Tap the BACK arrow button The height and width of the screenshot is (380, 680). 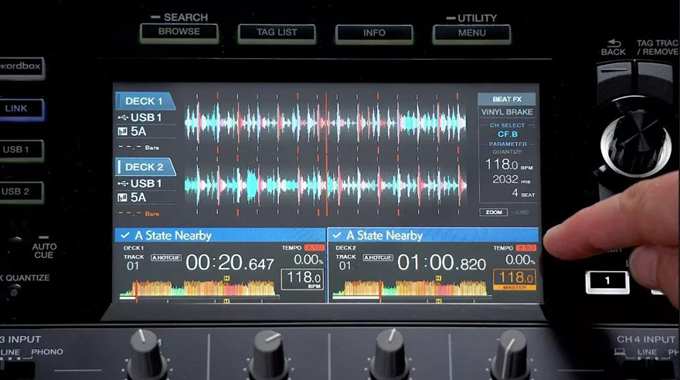tap(613, 48)
